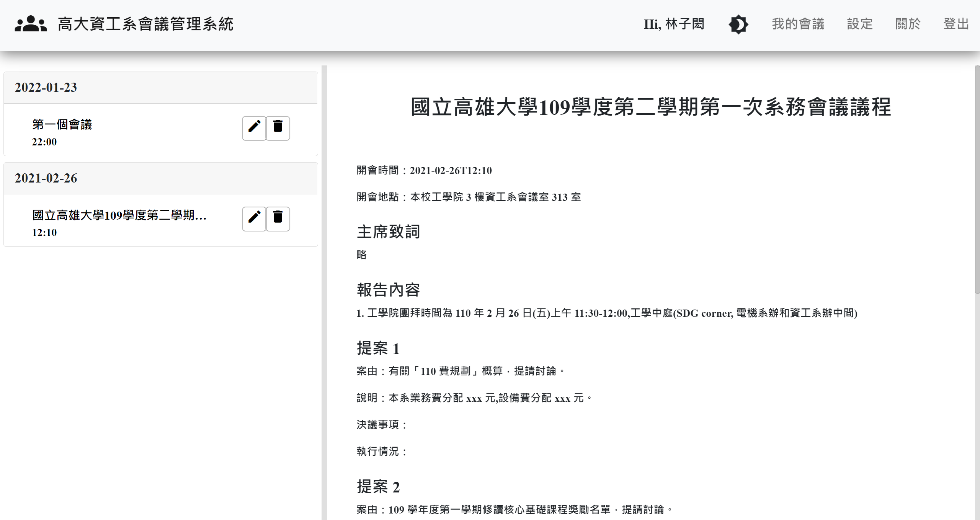This screenshot has width=980, height=520.
Task: Open 設定 in navigation bar
Action: pos(859,24)
